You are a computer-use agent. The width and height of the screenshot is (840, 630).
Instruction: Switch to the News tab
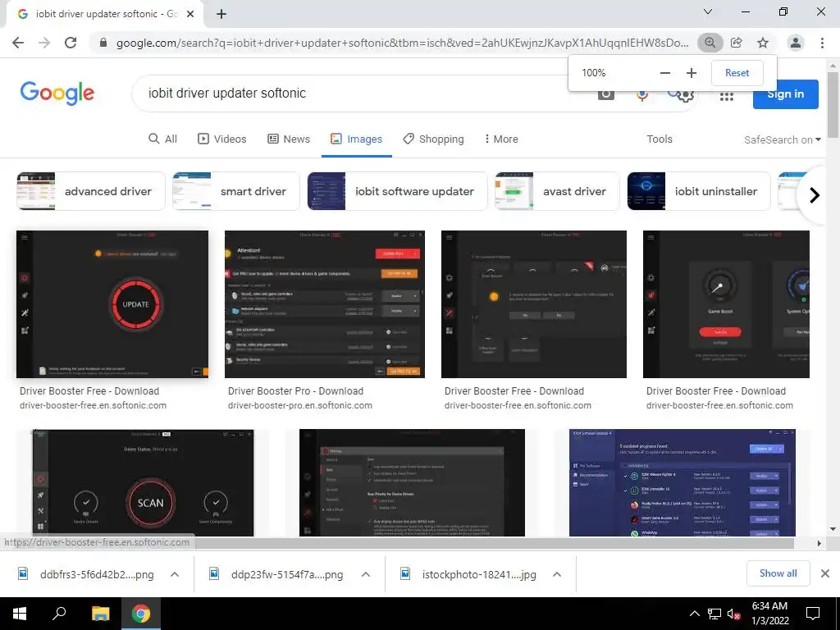click(x=289, y=139)
